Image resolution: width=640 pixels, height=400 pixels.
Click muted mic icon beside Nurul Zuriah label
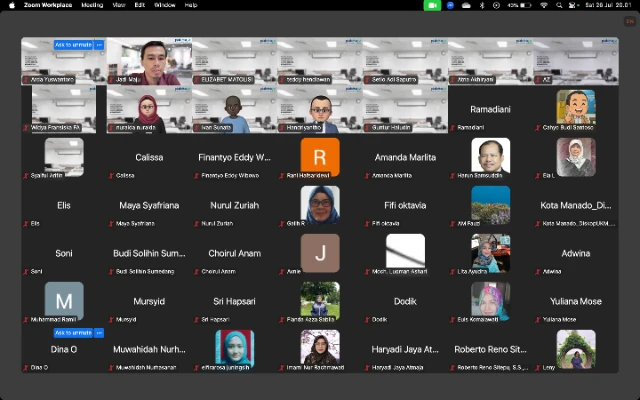click(196, 224)
